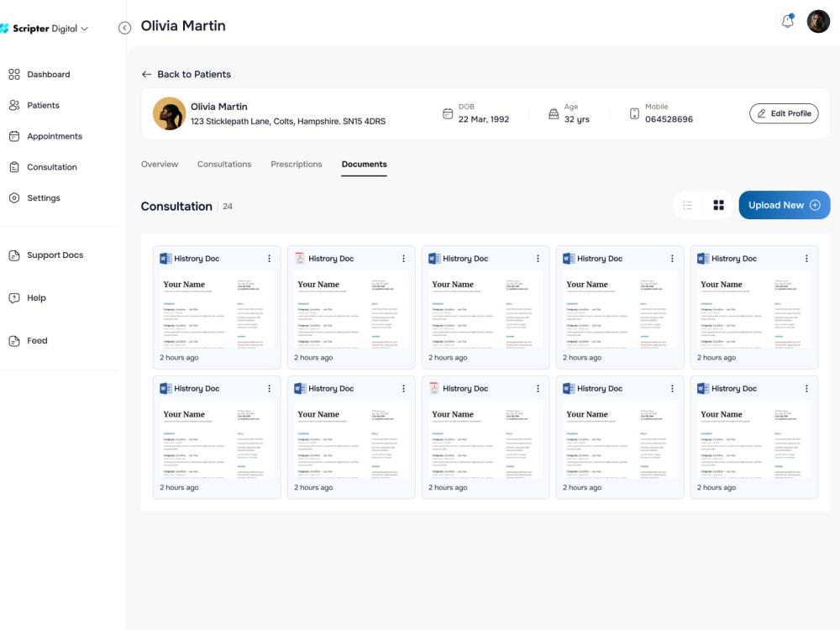This screenshot has width=840, height=630.
Task: Open the top-row PDF document preview
Action: (x=351, y=310)
